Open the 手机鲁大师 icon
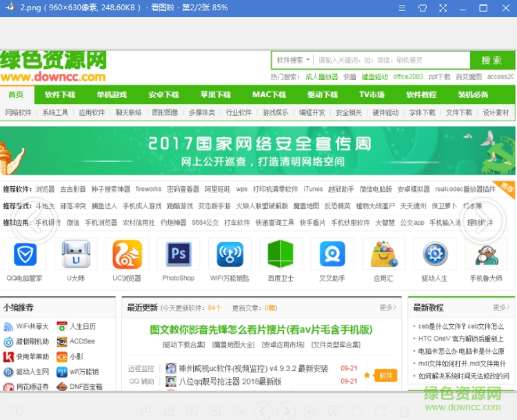Screen dimensions: 517x420 coord(487,254)
